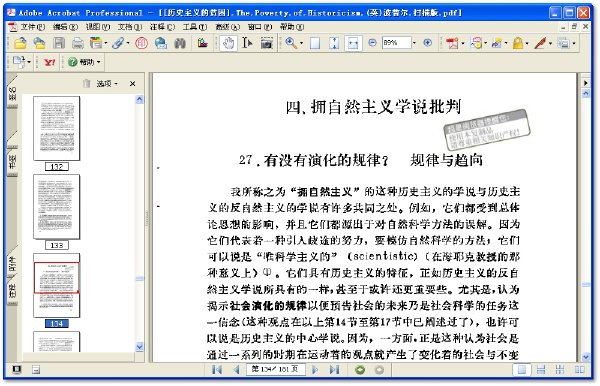Click the Email globe icon
600x386 pixels.
pyautogui.click(x=161, y=43)
